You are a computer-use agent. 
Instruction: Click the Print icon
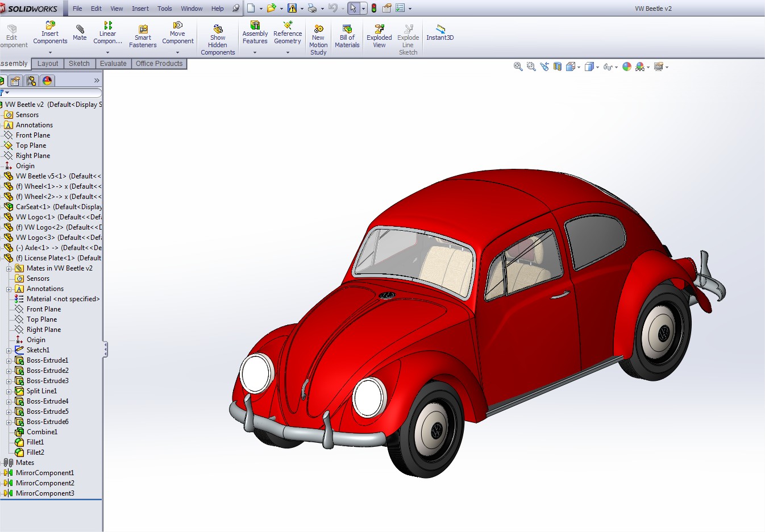pos(312,8)
